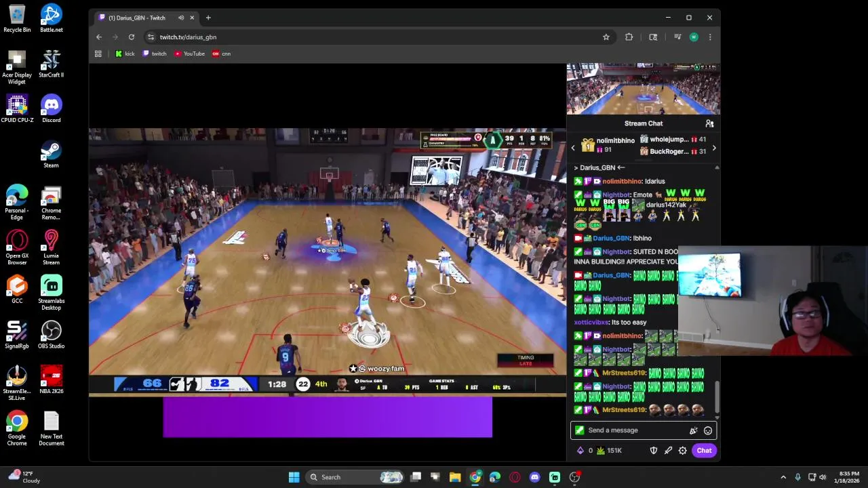Screen dimensions: 868x488
Task: Open SignalRgb desktop icon
Action: (17, 335)
